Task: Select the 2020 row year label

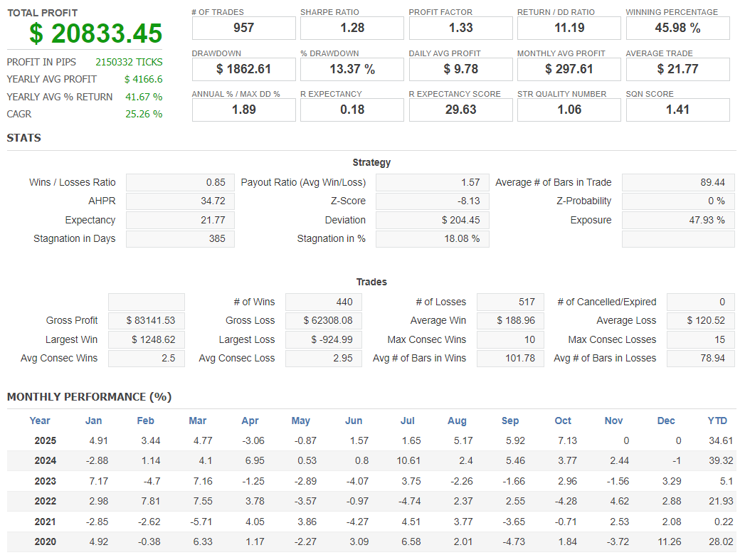Action: [x=46, y=541]
